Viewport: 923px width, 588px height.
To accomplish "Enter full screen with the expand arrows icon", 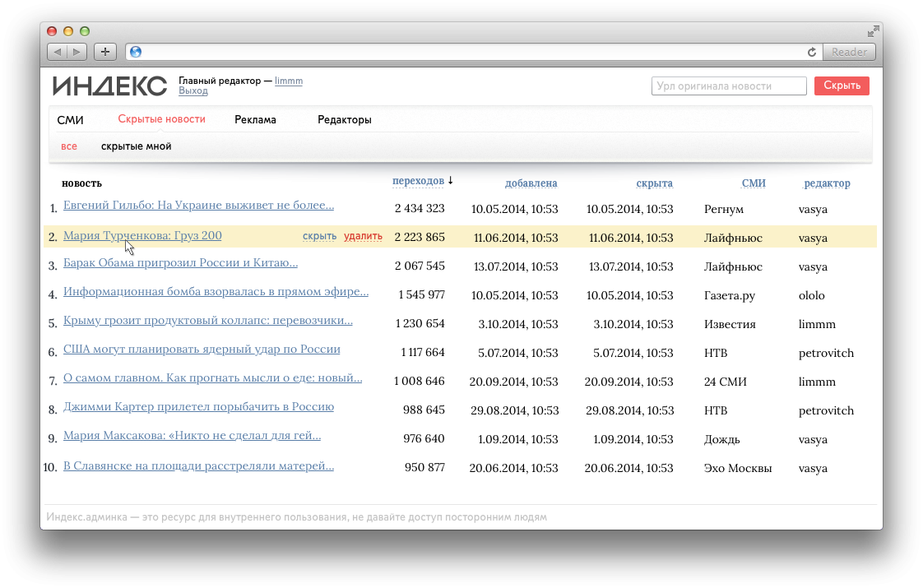I will click(x=873, y=31).
